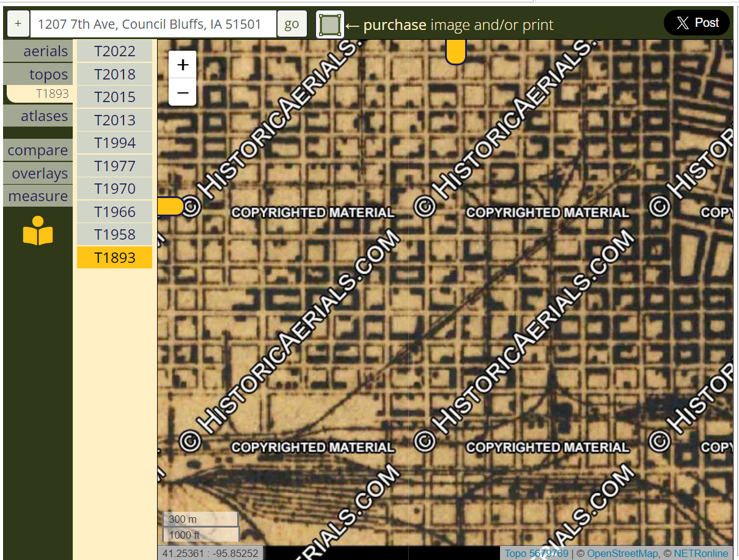Viewport: 739px width, 560px height.
Task: Click the 1000 ft scale label
Action: click(201, 534)
